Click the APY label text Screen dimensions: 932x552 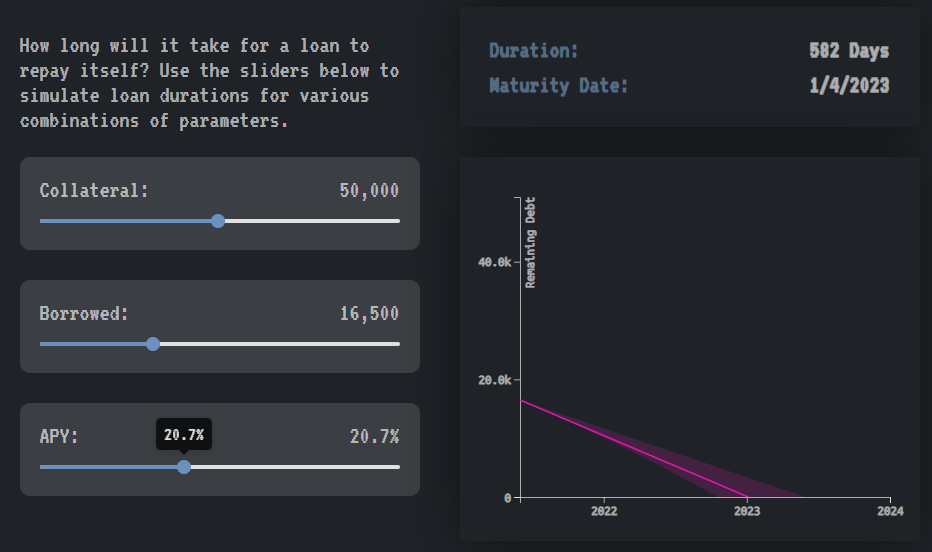59,437
